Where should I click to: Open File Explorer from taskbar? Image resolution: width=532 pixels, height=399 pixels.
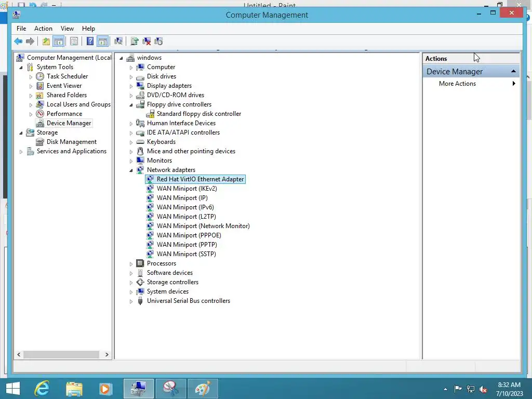coord(74,389)
